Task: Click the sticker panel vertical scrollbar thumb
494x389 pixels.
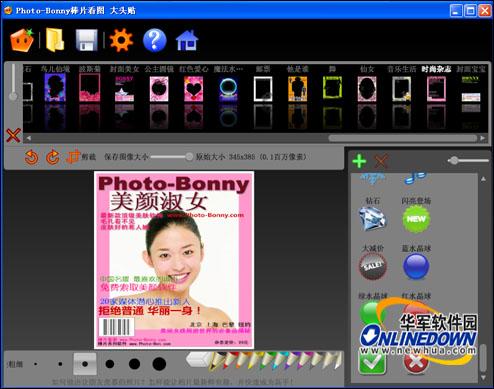Action: 483,358
